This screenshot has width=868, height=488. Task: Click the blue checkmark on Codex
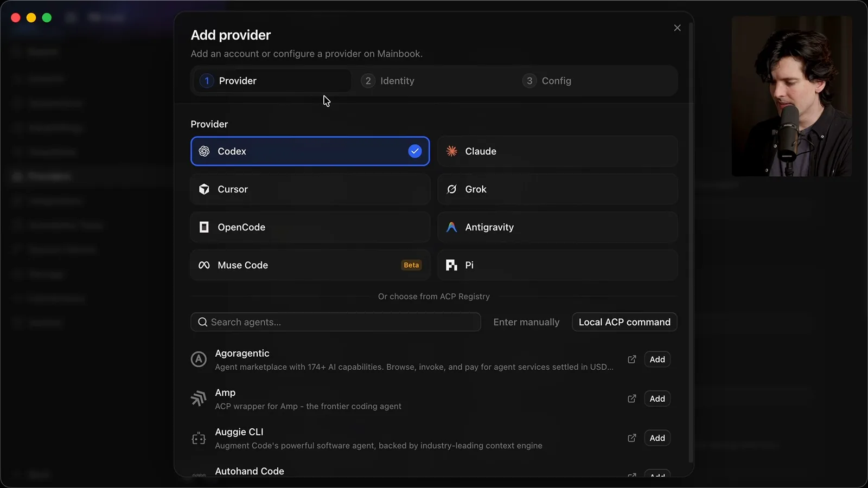pos(414,151)
